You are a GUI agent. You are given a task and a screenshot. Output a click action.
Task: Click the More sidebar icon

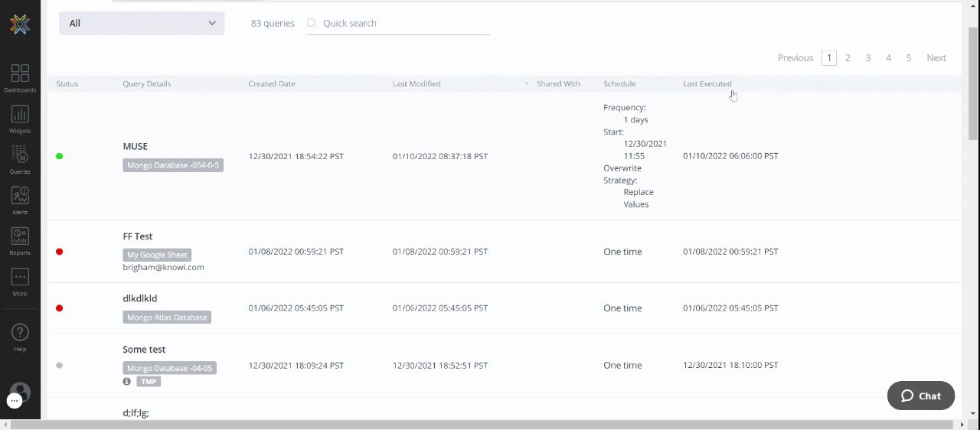pos(20,281)
